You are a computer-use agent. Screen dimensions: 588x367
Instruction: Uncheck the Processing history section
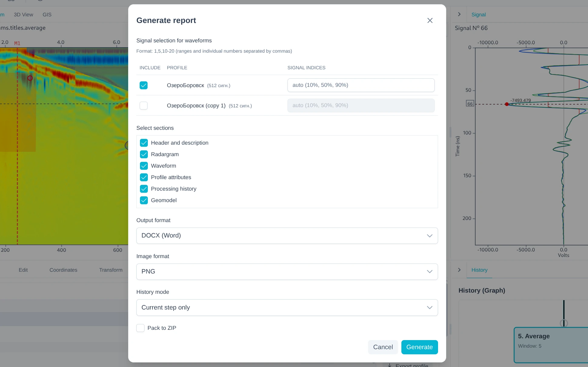144,188
